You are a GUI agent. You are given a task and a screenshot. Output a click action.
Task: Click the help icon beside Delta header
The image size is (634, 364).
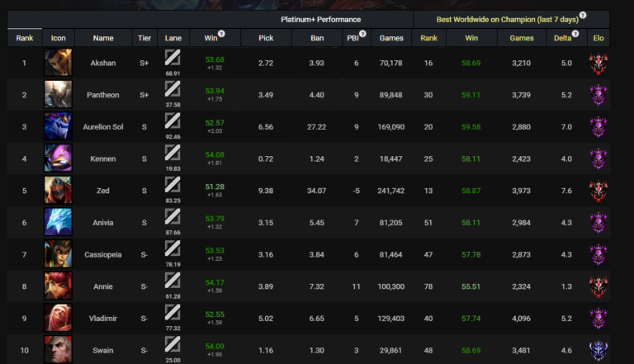(575, 34)
